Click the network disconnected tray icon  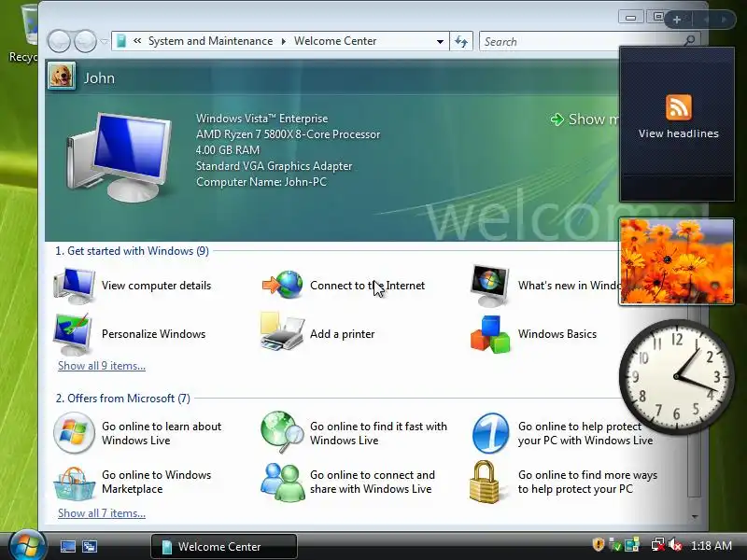[658, 545]
